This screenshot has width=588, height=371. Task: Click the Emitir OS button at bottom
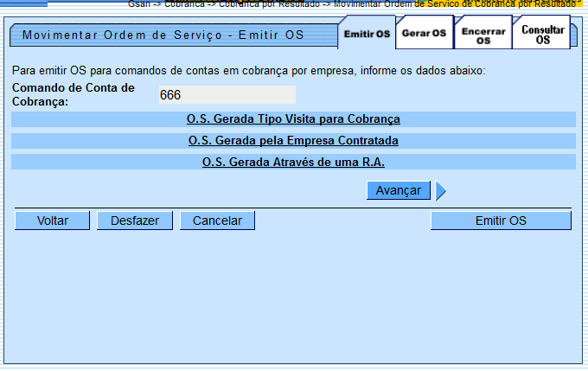pos(501,221)
